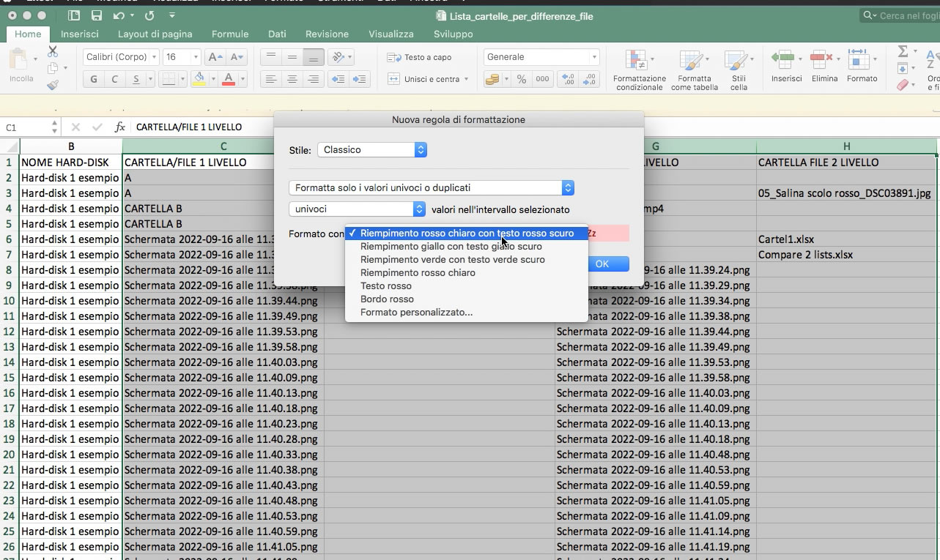Screen dimensions: 940x560
Task: Apply the 000 thousands separator style
Action: coord(542,79)
